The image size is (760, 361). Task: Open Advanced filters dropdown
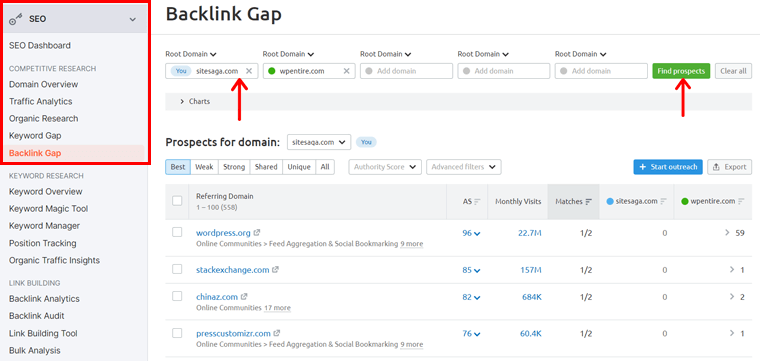click(464, 167)
